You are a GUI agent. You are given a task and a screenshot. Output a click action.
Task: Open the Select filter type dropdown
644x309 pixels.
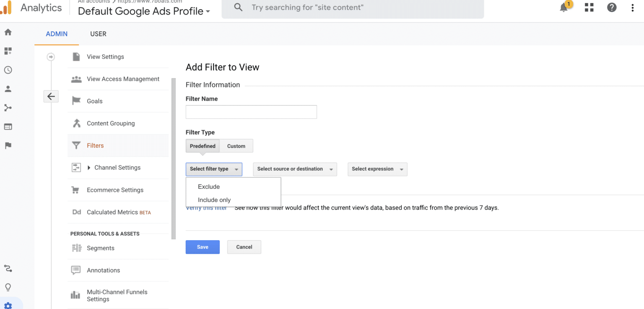(x=214, y=169)
